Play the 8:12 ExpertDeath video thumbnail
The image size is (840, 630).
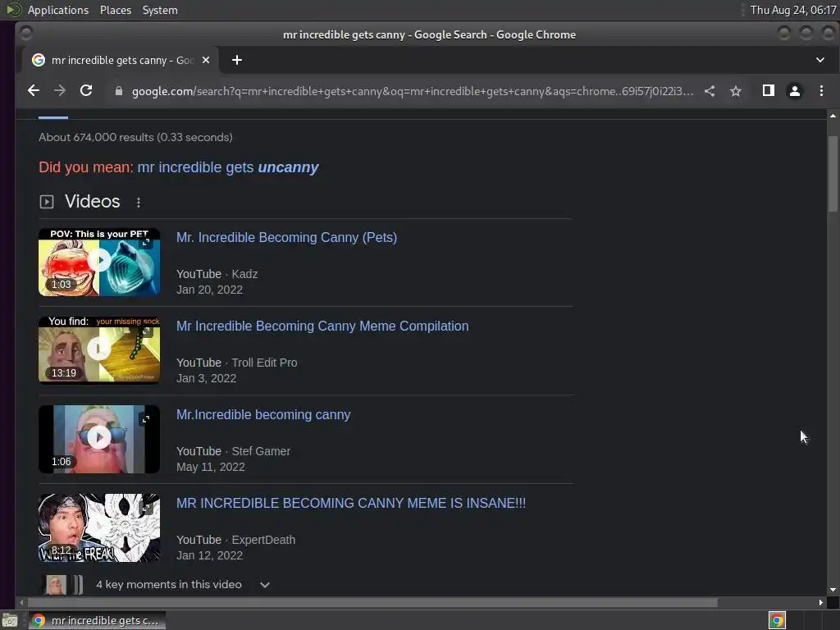tap(99, 527)
